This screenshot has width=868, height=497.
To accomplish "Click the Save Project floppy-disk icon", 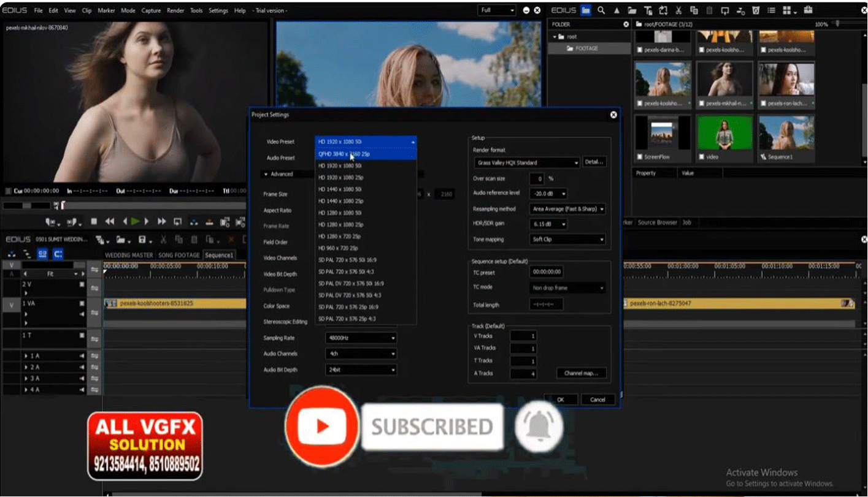I will point(142,240).
